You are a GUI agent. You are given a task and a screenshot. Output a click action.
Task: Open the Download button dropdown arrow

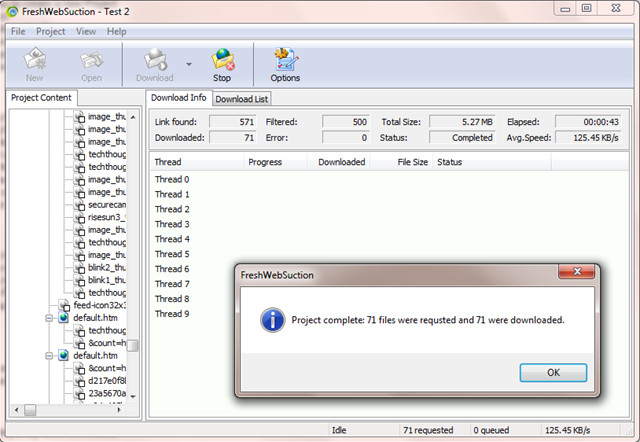pyautogui.click(x=189, y=64)
